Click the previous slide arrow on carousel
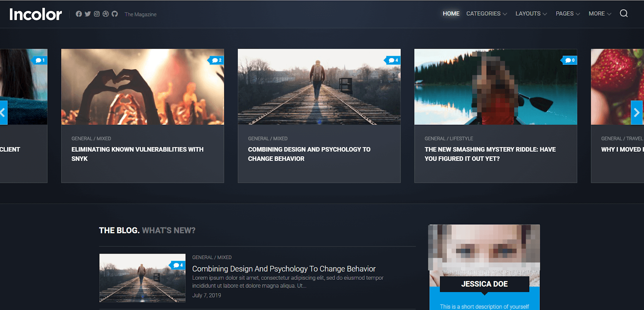Viewport: 644px width, 310px height. coord(3,113)
